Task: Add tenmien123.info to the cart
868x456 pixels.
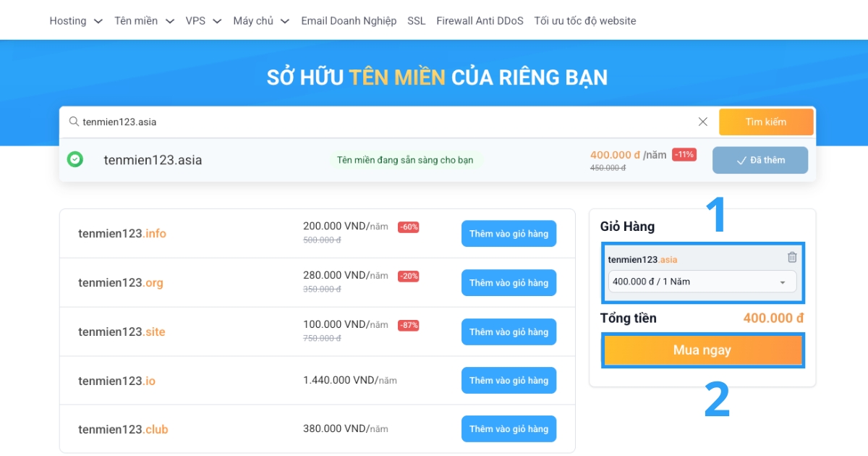Action: (509, 233)
